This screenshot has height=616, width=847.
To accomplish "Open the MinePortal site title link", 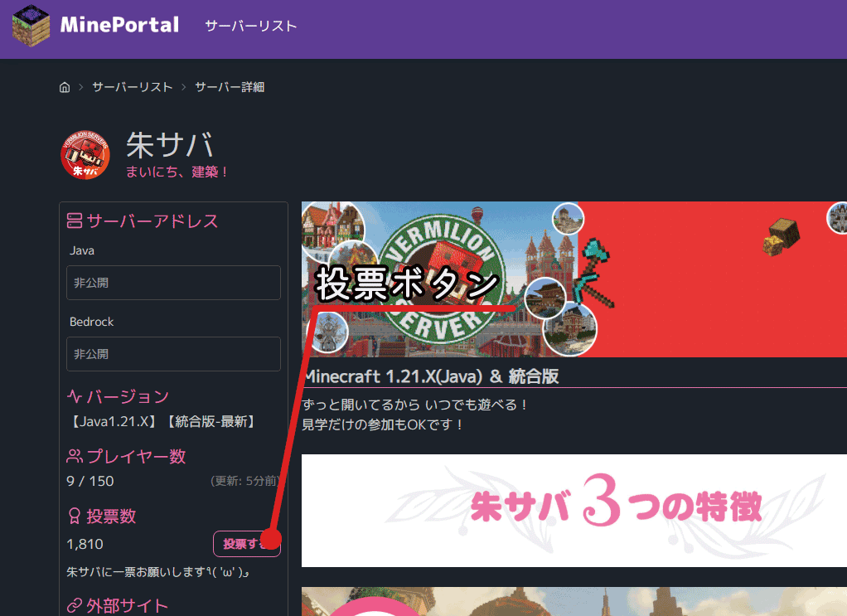I will (x=119, y=25).
